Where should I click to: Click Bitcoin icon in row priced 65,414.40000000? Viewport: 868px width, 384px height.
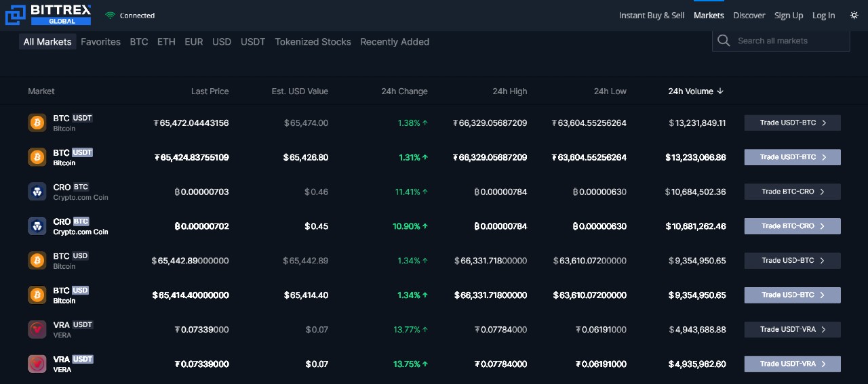click(37, 295)
